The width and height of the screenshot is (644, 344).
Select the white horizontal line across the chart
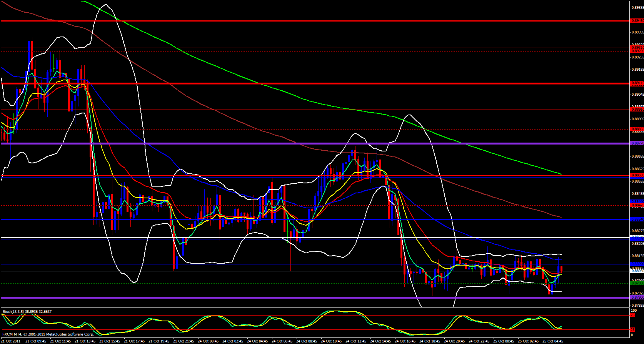(308, 237)
